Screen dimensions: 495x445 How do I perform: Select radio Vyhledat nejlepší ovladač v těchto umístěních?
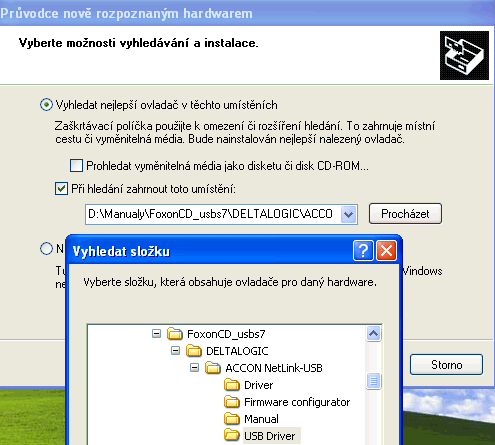(46, 105)
